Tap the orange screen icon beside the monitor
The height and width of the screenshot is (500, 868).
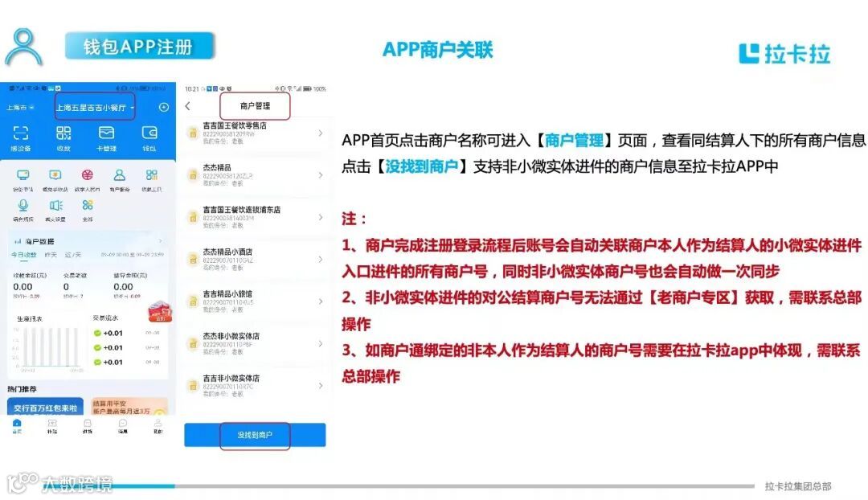click(55, 175)
